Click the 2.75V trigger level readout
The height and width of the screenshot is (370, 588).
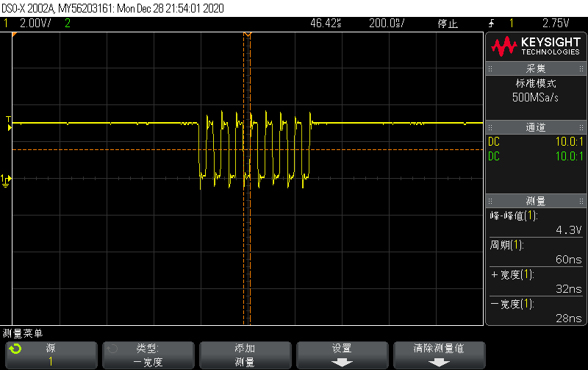556,24
